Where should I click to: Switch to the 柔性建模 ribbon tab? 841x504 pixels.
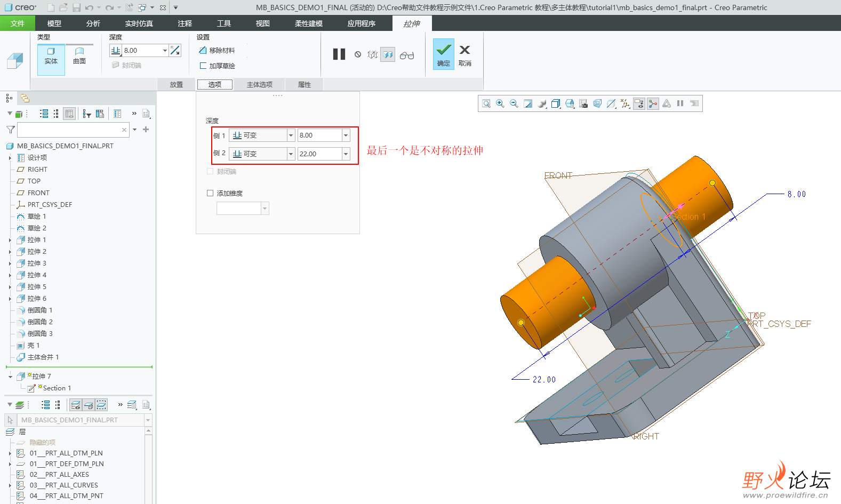coord(309,23)
